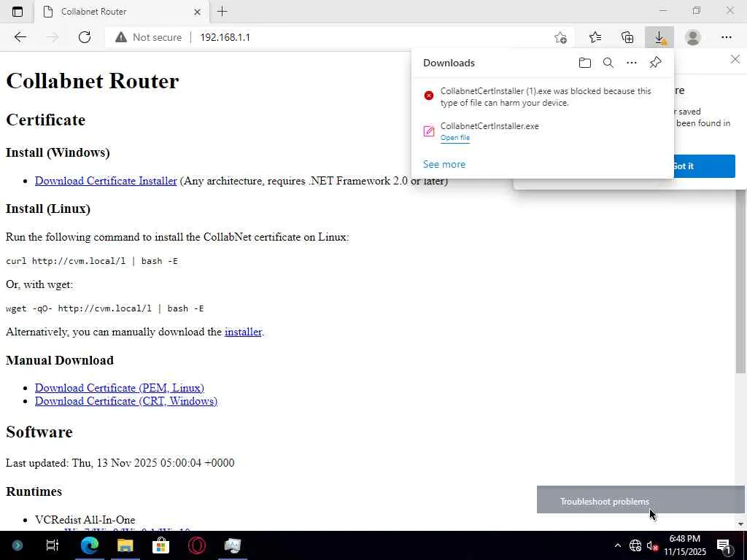Download Certificate (PEM, Linux) link
This screenshot has width=747, height=560.
120,388
